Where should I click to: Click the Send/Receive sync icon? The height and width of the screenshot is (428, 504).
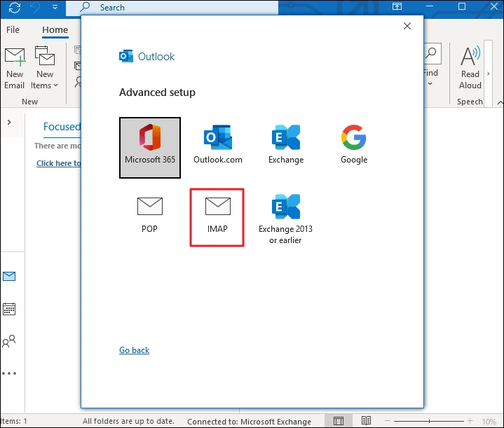15,7
